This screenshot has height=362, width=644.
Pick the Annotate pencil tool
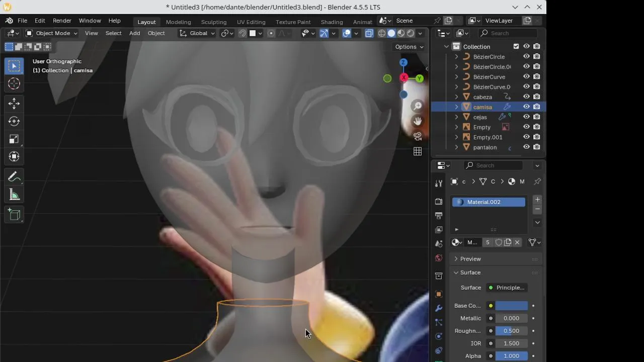tap(14, 176)
